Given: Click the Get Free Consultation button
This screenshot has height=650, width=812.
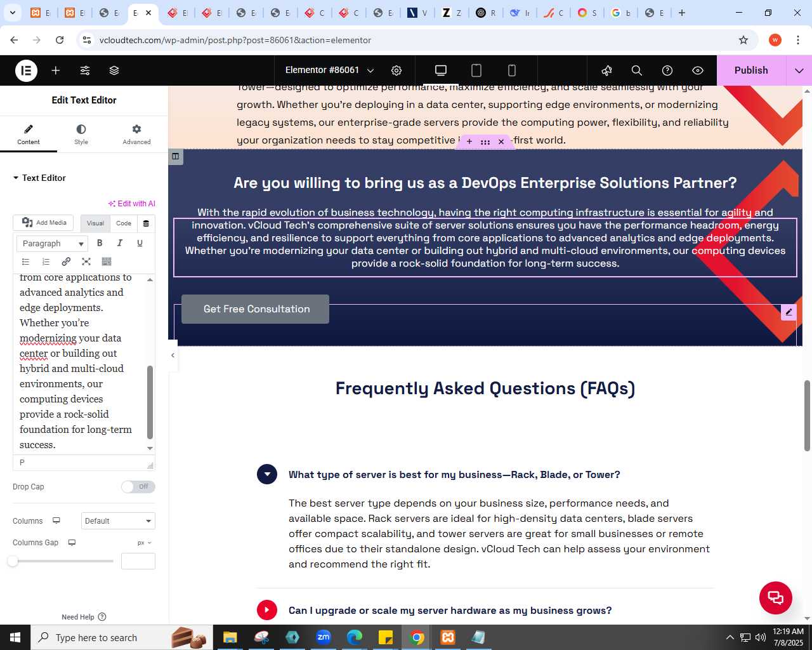Looking at the screenshot, I should point(255,309).
